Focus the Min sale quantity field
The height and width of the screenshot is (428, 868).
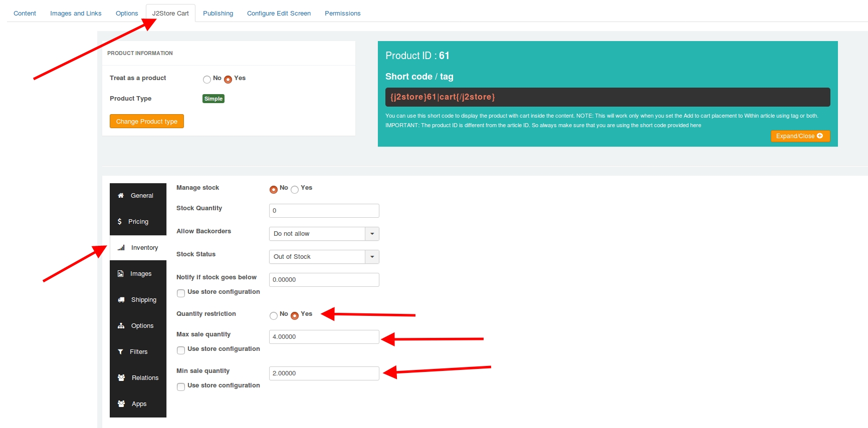click(x=324, y=373)
